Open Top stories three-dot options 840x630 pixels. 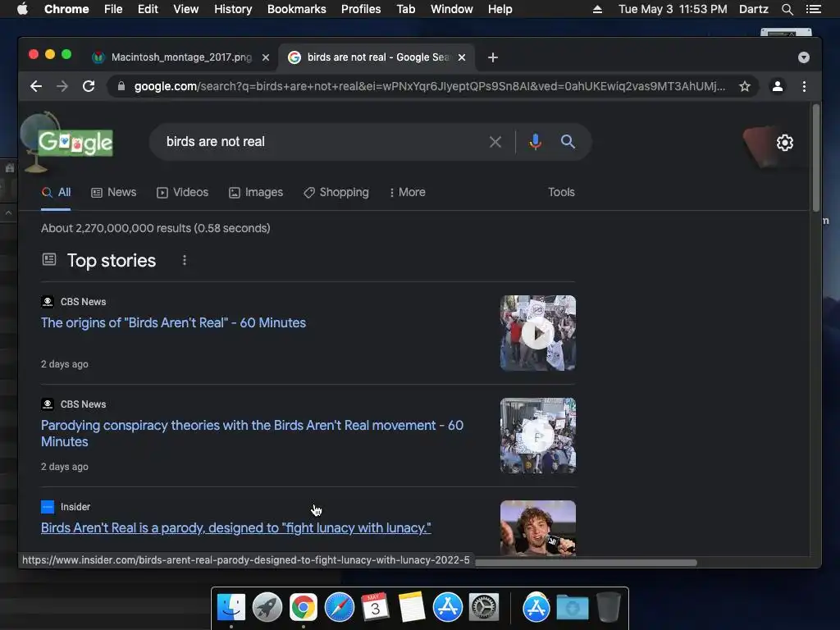tap(185, 260)
